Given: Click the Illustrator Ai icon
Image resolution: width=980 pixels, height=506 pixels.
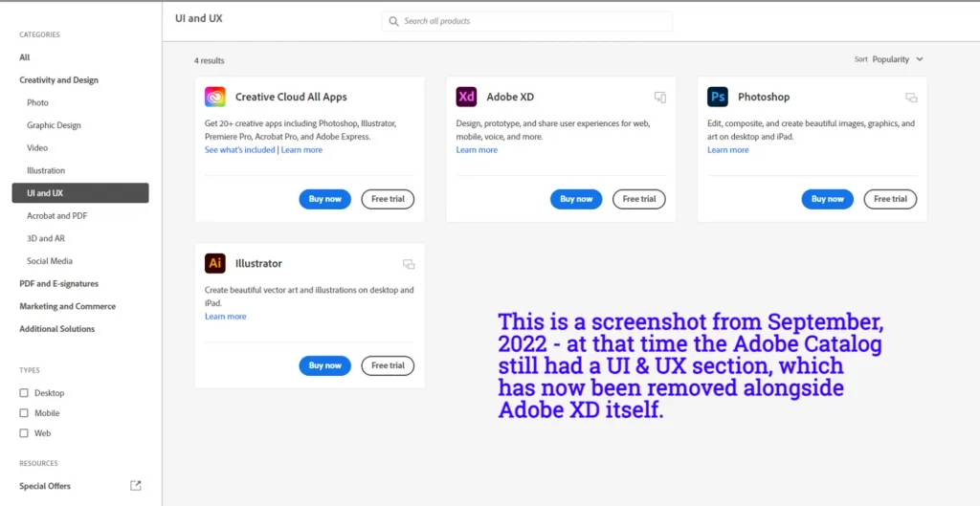Looking at the screenshot, I should coord(215,263).
